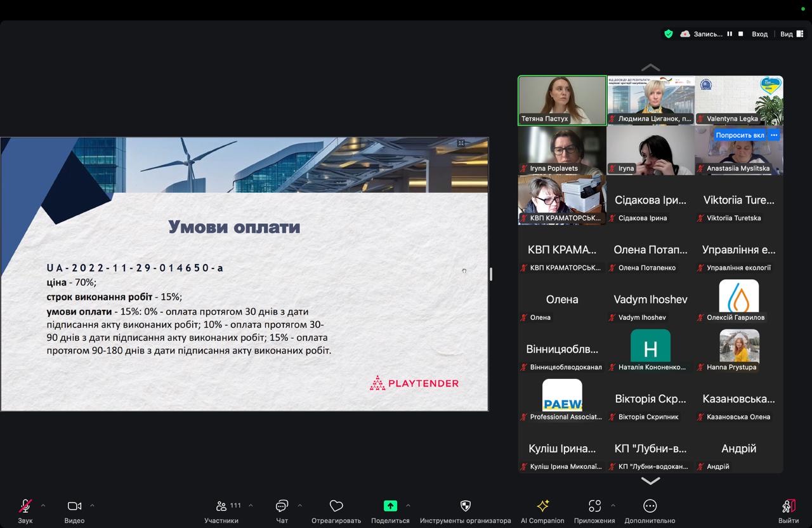
Task: Click the green Поделиться share screen icon
Action: tap(390, 506)
